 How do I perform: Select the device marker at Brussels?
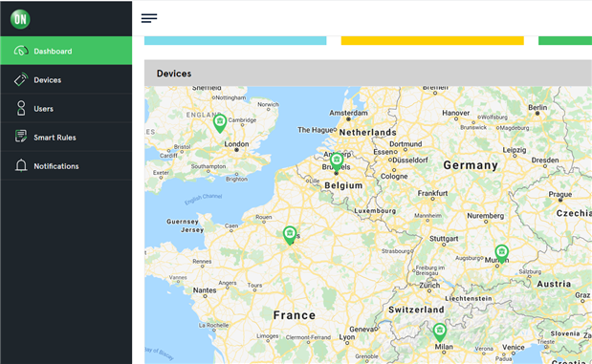pos(337,162)
